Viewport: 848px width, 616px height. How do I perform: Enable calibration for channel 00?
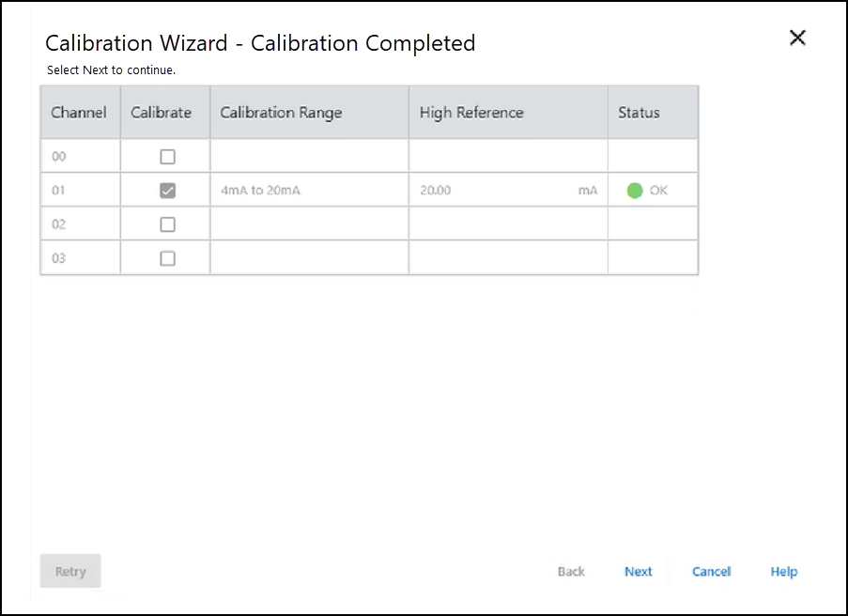point(167,157)
